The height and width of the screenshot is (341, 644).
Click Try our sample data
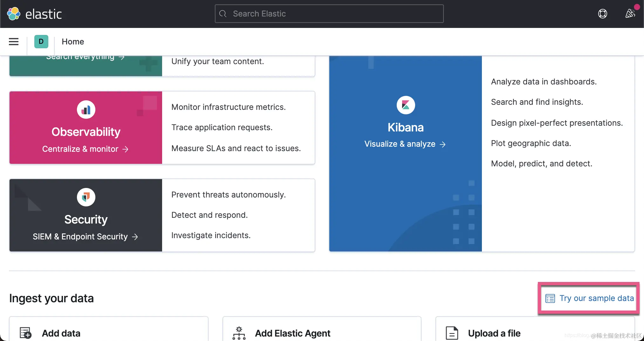590,298
